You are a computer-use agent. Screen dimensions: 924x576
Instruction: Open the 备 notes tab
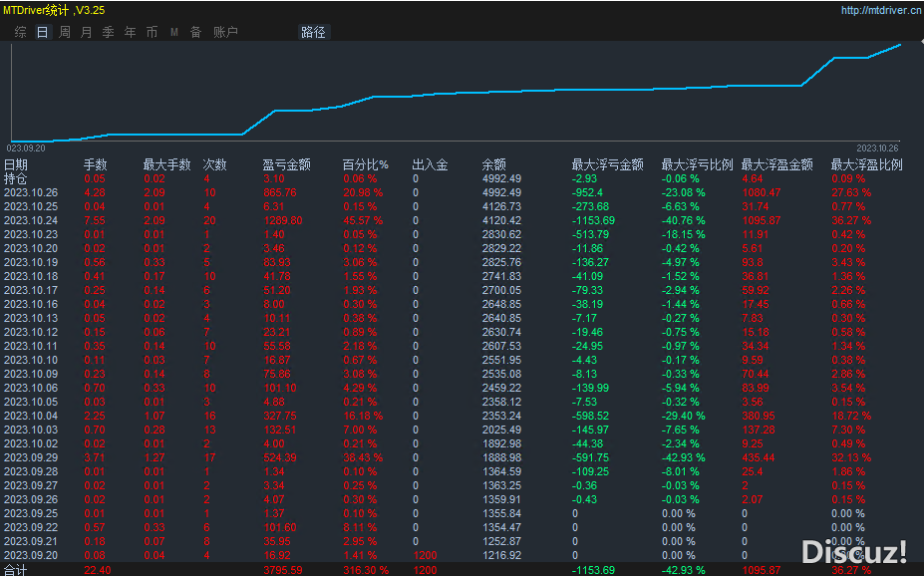(195, 33)
